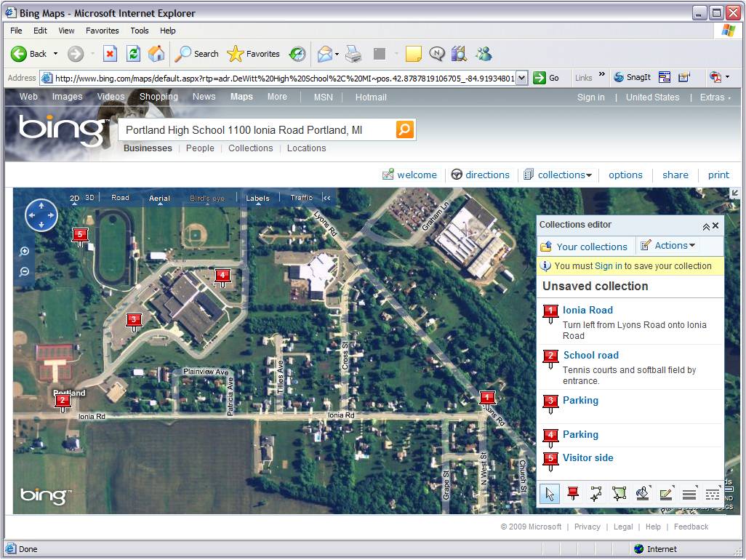746x560 pixels.
Task: Select the Collections search category
Action: (251, 148)
